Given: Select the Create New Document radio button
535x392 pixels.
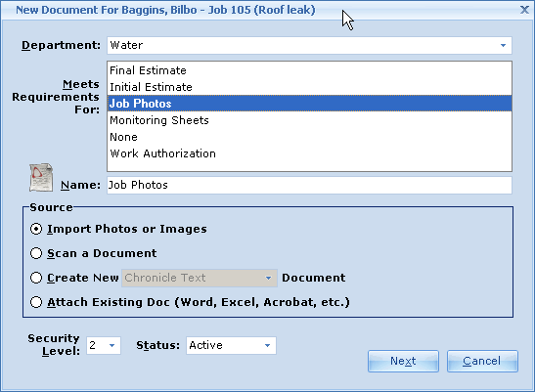Looking at the screenshot, I should click(x=36, y=278).
